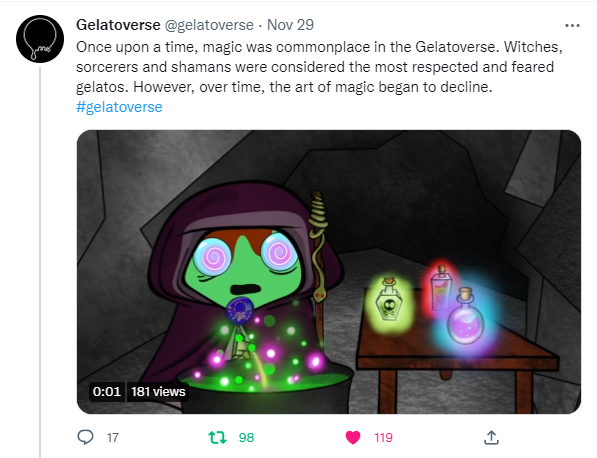Open the #gelatoverse hashtag link

click(x=119, y=107)
